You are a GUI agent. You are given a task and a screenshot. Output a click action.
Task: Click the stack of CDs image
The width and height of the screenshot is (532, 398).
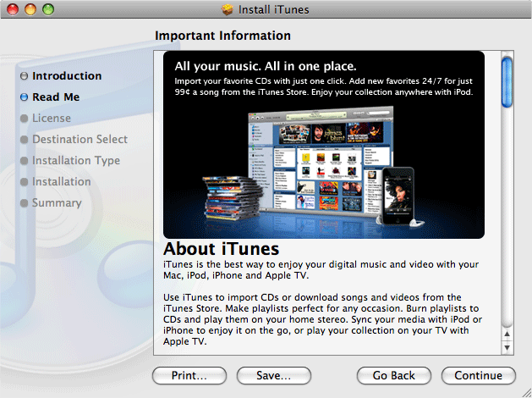pyautogui.click(x=233, y=197)
